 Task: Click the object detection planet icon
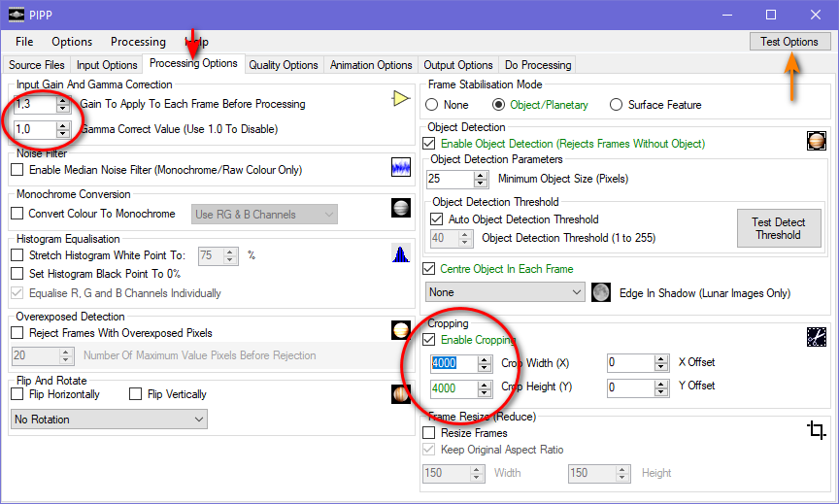tap(816, 142)
